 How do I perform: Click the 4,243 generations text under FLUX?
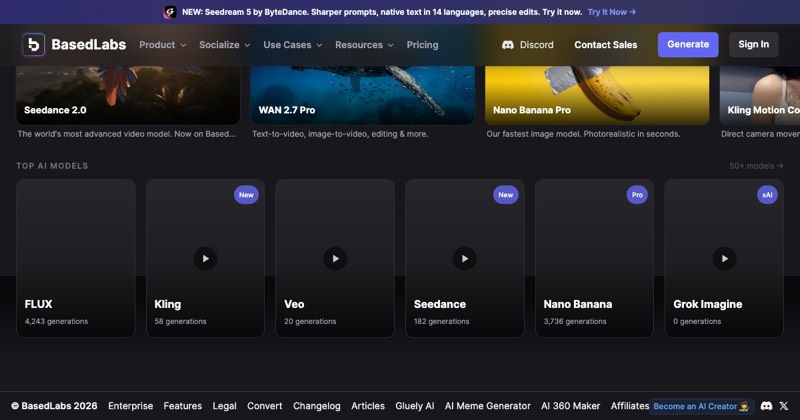coord(56,321)
